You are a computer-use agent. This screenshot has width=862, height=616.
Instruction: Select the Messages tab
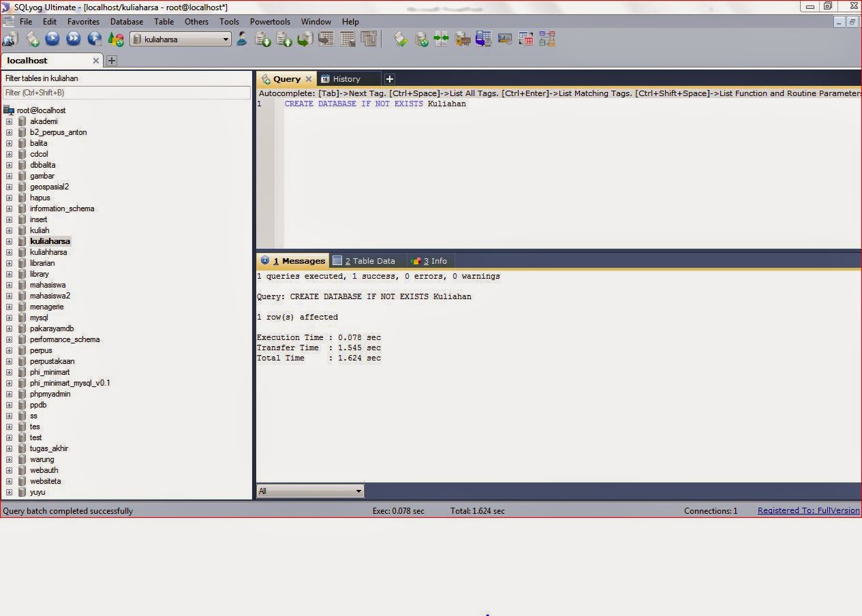tap(293, 261)
